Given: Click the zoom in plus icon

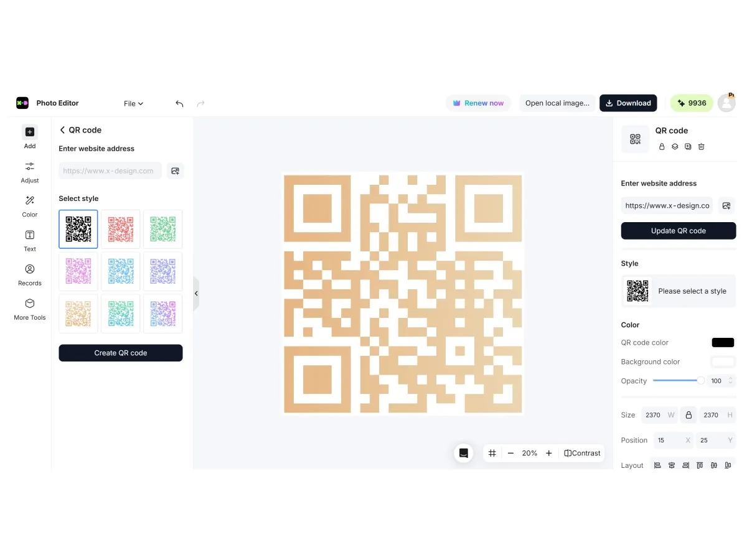Looking at the screenshot, I should coord(548,453).
